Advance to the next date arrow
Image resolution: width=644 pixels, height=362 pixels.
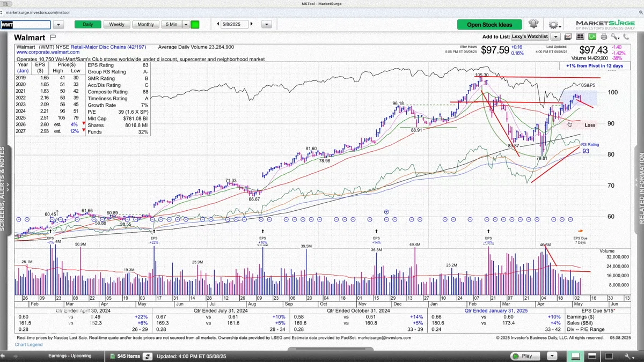tap(252, 24)
